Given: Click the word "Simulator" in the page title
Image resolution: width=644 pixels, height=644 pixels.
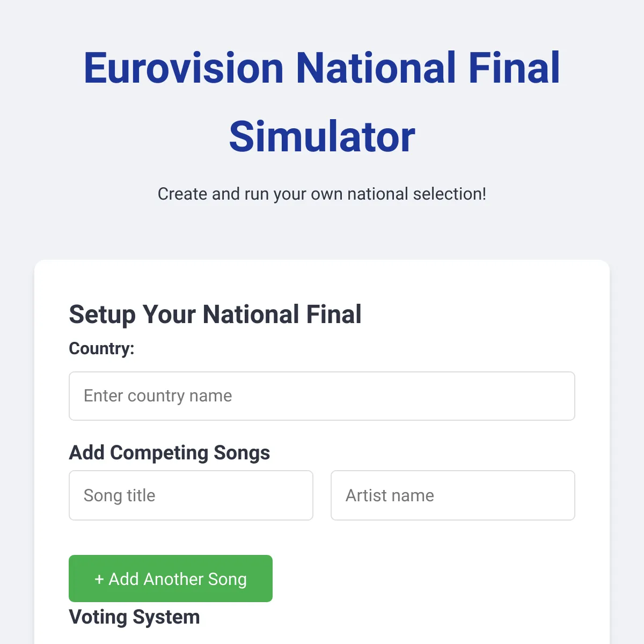Looking at the screenshot, I should tap(322, 137).
